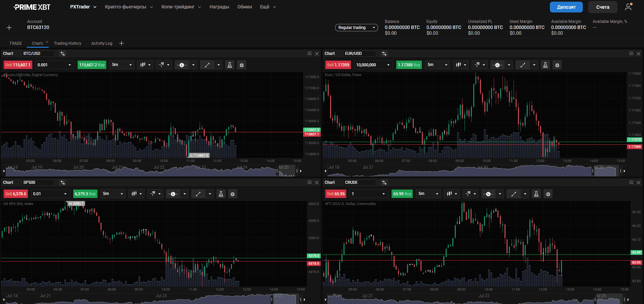This screenshot has height=304, width=644.
Task: Switch to Trading History tab
Action: (68, 43)
